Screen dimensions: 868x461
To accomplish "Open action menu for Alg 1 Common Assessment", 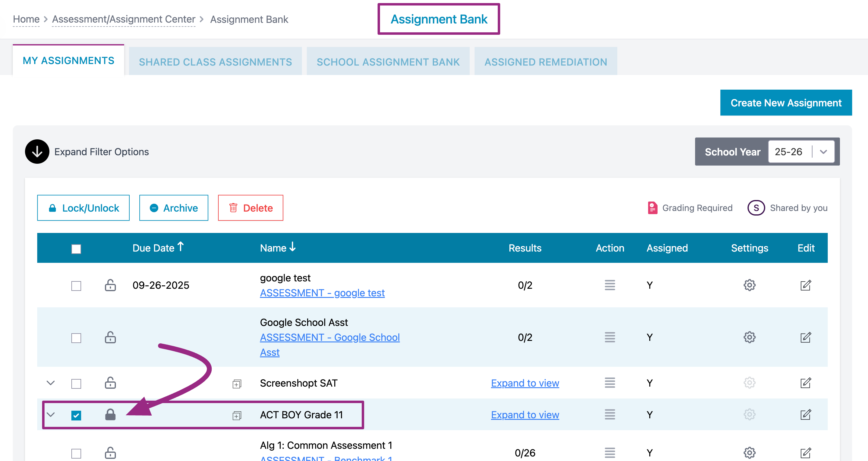I will pyautogui.click(x=610, y=452).
